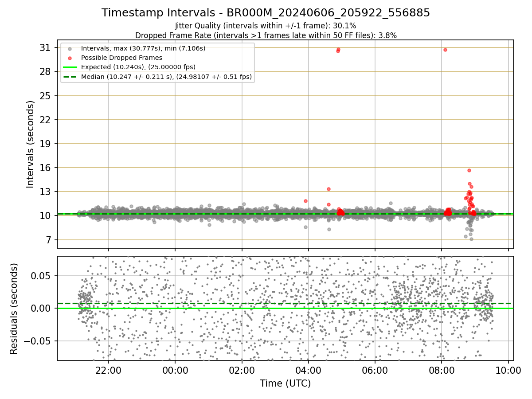Viewport: 532px width, 399px height.
Task: Click the x-axis tick label '06:00'
Action: pyautogui.click(x=375, y=371)
